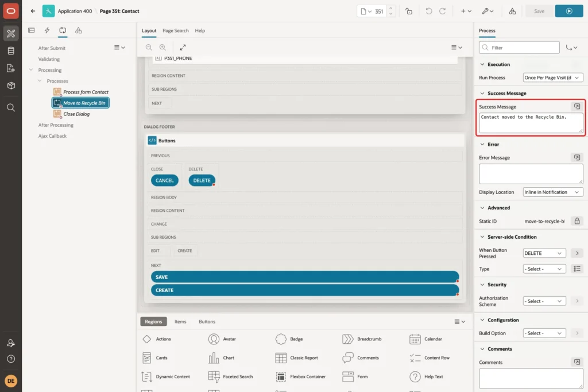Select the CANCEL button in the layout
Screen dimensions: 588x392
click(165, 180)
